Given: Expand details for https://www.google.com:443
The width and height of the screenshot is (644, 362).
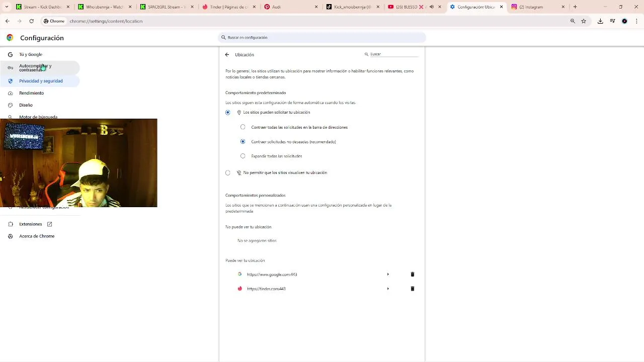Looking at the screenshot, I should (x=388, y=275).
